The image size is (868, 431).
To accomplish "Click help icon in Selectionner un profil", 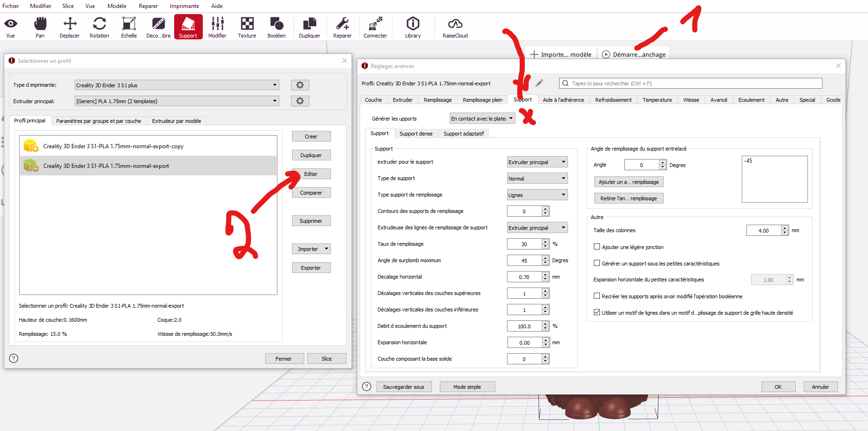I will coord(14,358).
